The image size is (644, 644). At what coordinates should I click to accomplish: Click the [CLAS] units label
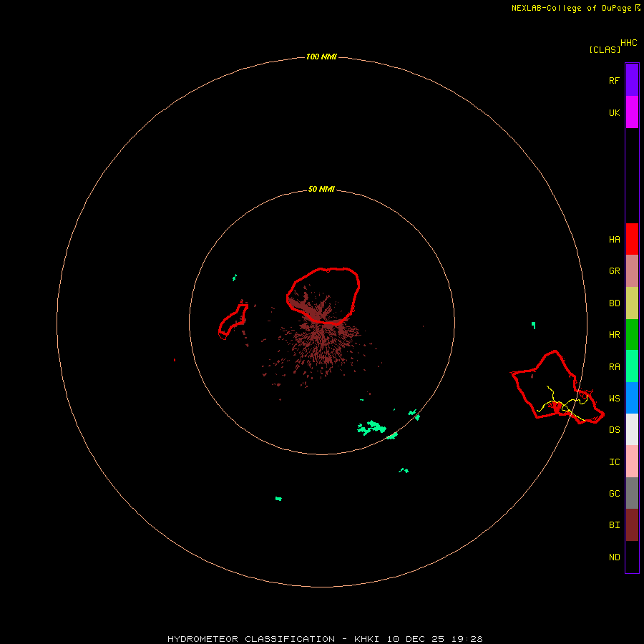click(x=605, y=49)
